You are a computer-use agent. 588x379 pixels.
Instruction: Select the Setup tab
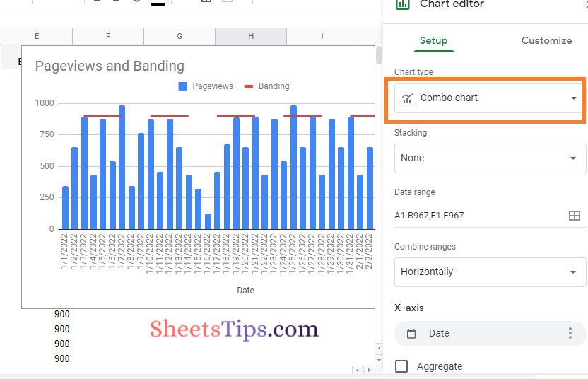point(433,40)
